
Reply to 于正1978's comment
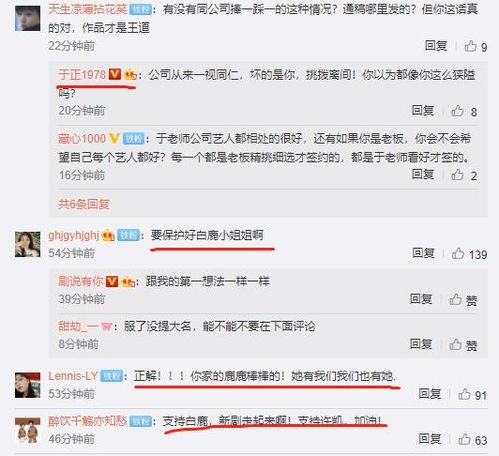423,110
